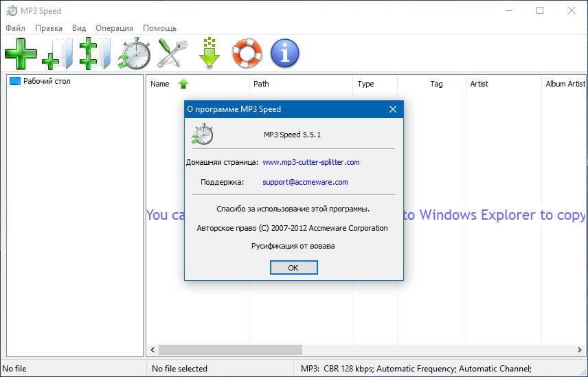Click the Accmeware Corporation copyright line
The width and height of the screenshot is (588, 377).
click(292, 228)
